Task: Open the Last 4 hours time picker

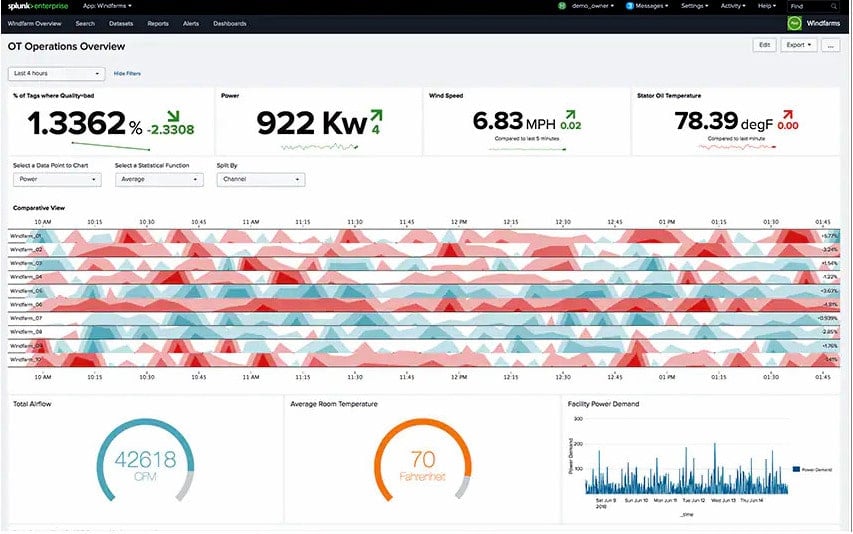Action: tap(57, 73)
